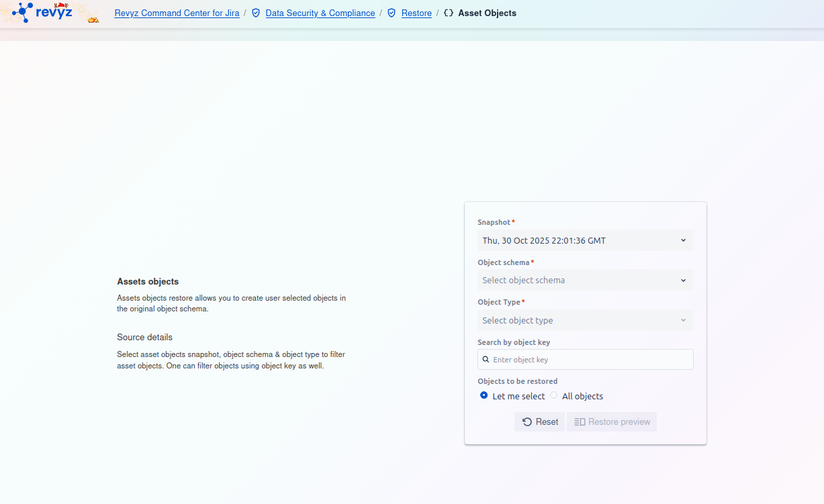Open Revyz Command Center for Jira link
This screenshot has width=824, height=504.
click(x=177, y=13)
